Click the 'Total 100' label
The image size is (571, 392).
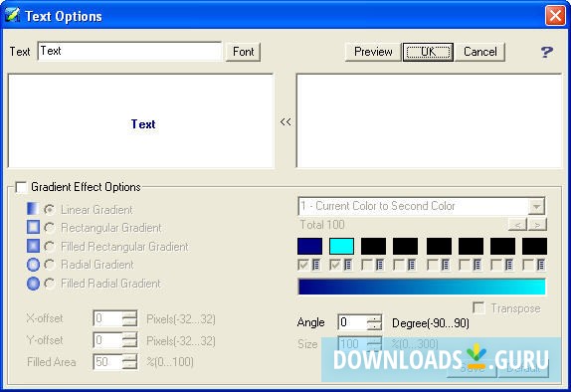coord(322,225)
